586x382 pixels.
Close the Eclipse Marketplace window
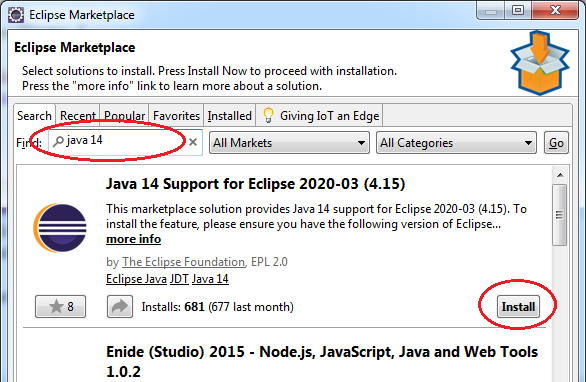pyautogui.click(x=555, y=10)
